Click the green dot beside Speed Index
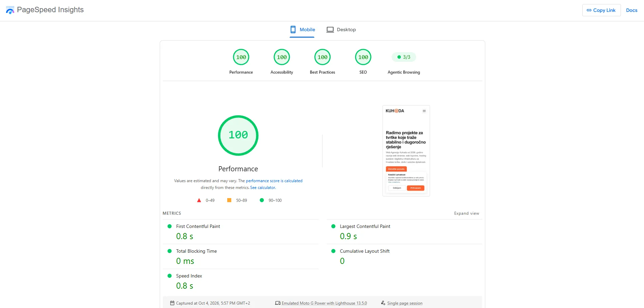644x308 pixels. (x=170, y=276)
